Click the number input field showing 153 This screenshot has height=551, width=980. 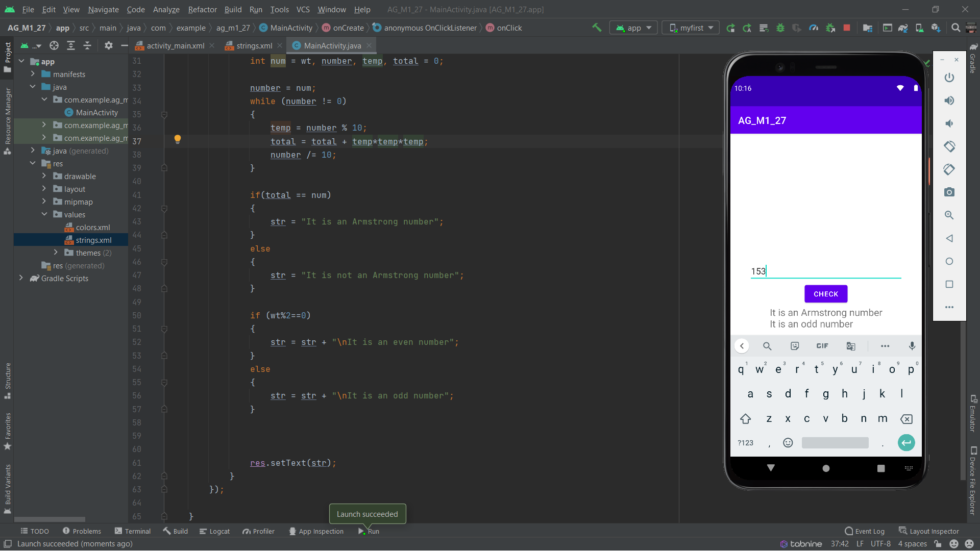click(x=825, y=271)
